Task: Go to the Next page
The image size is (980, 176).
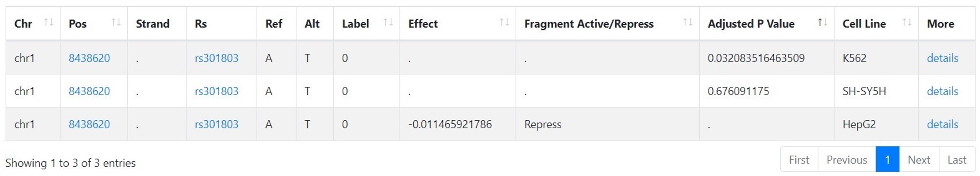Action: point(919,160)
